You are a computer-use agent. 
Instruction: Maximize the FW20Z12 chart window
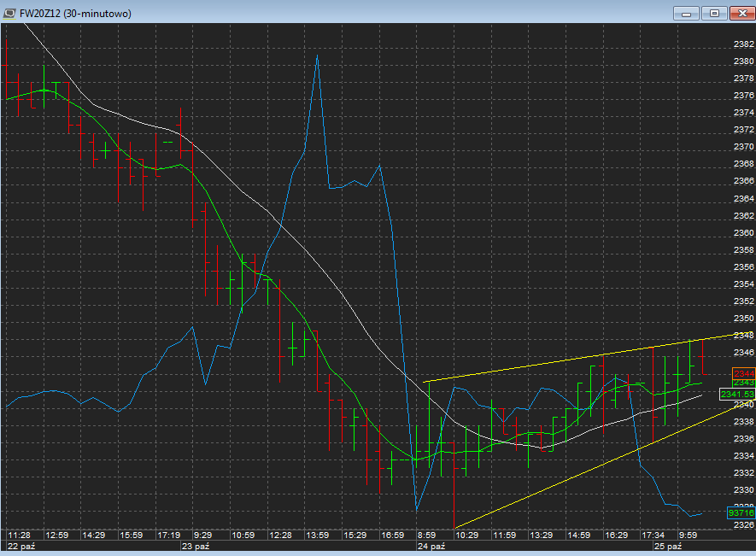[714, 13]
